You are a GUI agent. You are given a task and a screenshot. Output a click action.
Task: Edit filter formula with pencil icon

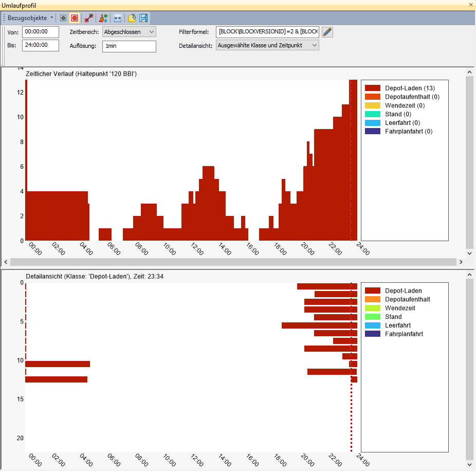327,32
